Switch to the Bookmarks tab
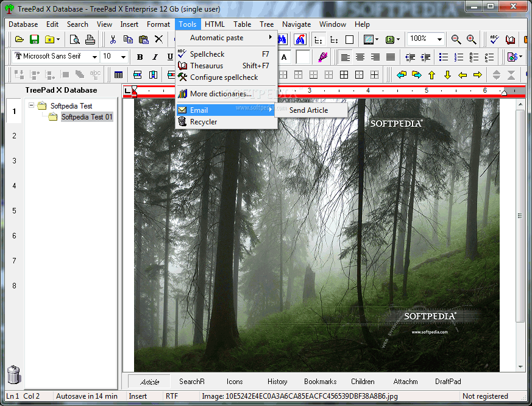 (x=321, y=382)
